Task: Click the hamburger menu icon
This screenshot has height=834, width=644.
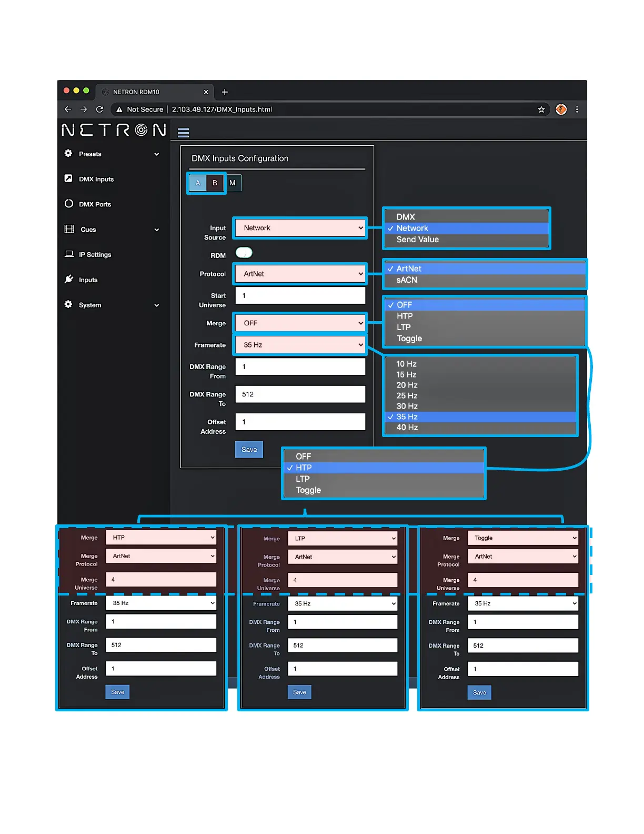Action: (x=183, y=133)
